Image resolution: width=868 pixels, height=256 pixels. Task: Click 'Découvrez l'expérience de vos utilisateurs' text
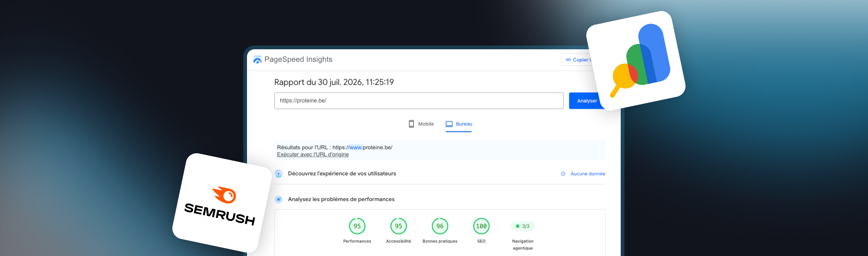[x=342, y=174]
